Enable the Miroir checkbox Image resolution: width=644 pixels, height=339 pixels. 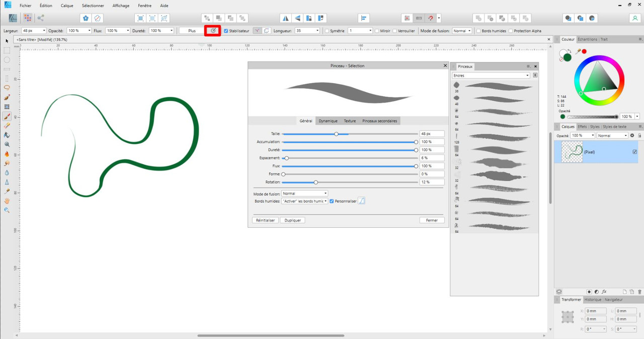click(x=377, y=31)
